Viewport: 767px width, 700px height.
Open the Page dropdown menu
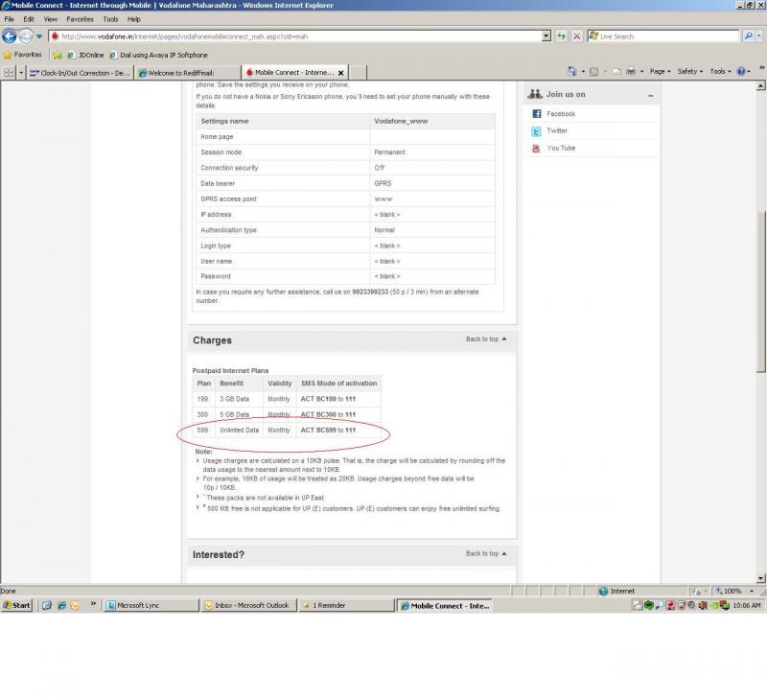[660, 71]
